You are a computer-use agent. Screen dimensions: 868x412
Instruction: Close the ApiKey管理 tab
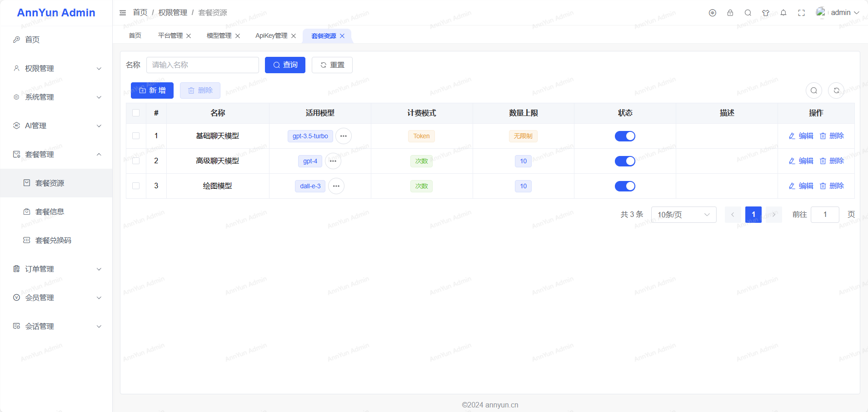294,36
